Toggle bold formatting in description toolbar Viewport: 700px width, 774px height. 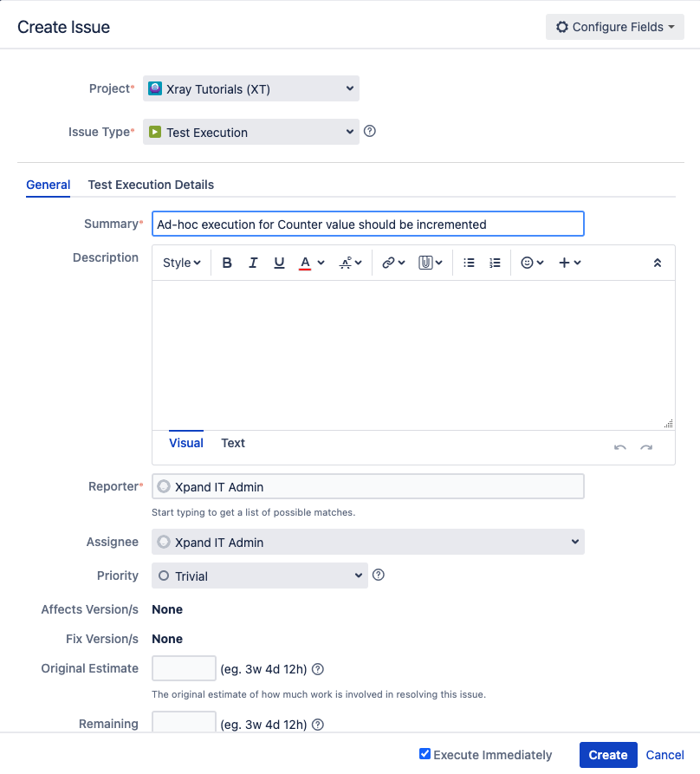[x=227, y=263]
